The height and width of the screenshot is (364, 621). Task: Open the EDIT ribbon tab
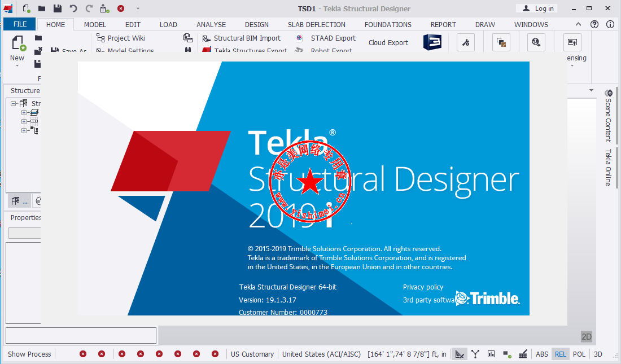(x=133, y=25)
